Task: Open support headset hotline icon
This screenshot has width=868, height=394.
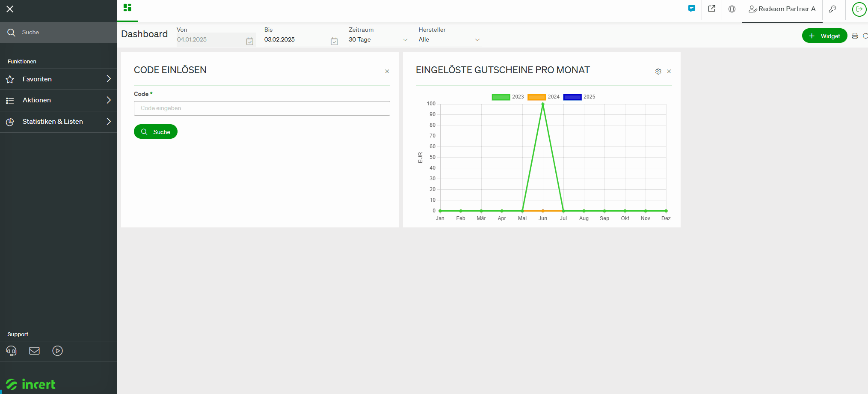Action: tap(12, 351)
